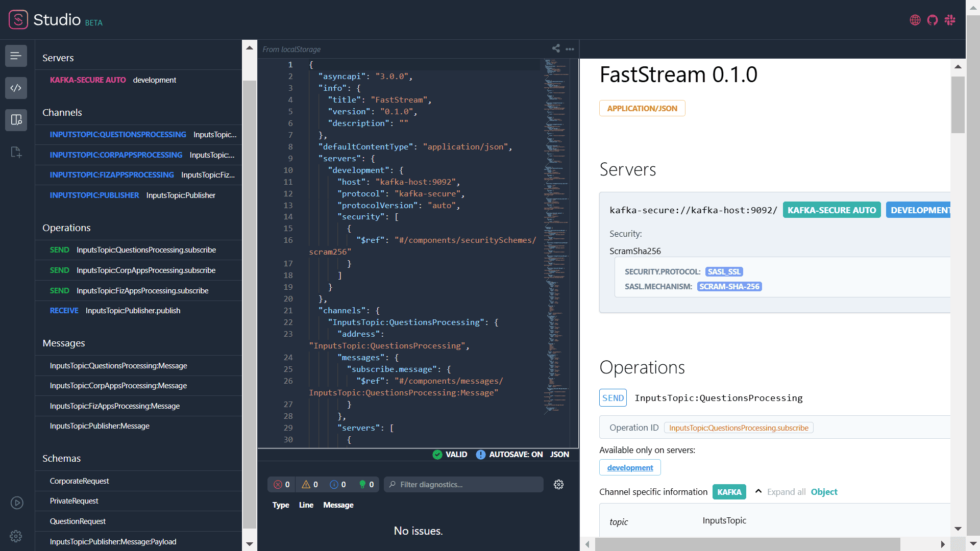The image size is (980, 551).
Task: Type in the Filter diagnostics field
Action: (x=463, y=485)
